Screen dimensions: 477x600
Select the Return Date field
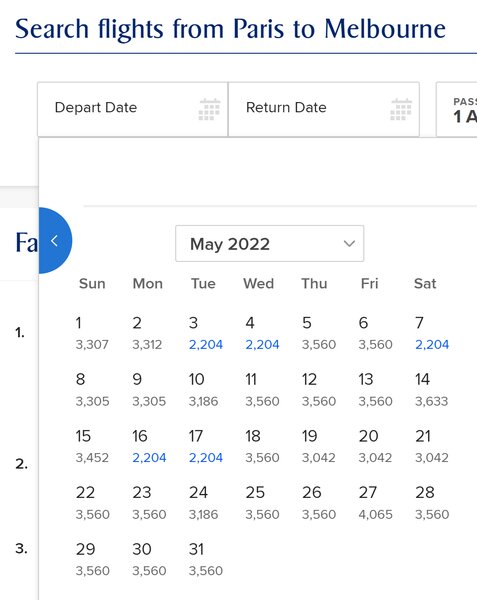(x=324, y=109)
